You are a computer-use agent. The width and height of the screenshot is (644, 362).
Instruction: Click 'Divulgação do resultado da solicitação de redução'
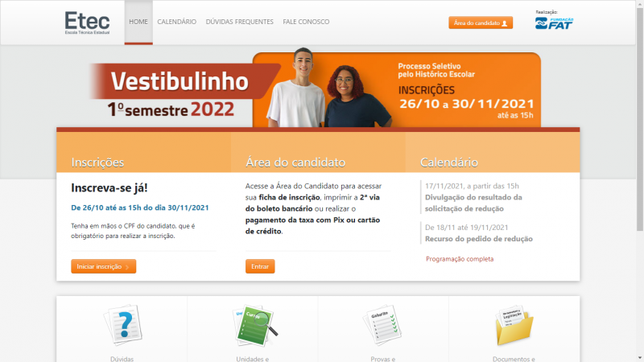point(473,204)
